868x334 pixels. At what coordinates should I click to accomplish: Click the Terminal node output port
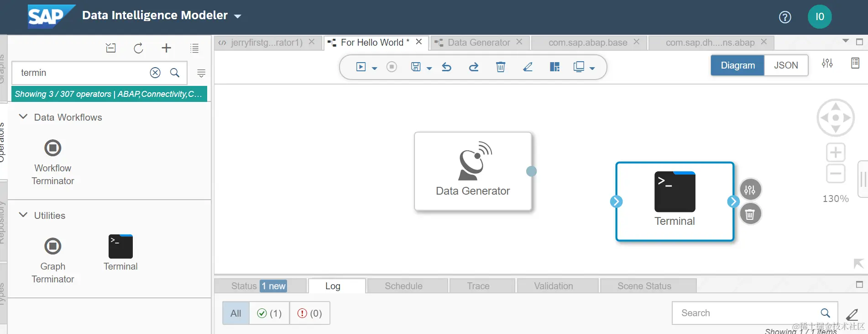point(733,201)
